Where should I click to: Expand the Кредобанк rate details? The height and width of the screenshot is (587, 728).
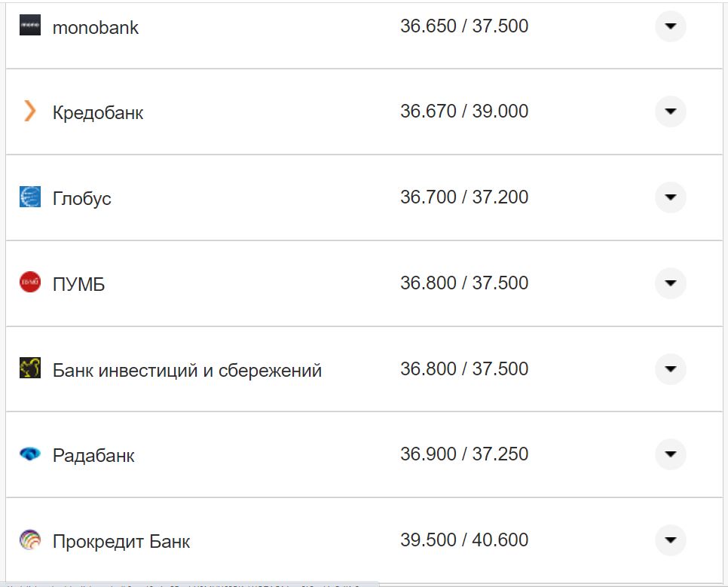pos(670,112)
